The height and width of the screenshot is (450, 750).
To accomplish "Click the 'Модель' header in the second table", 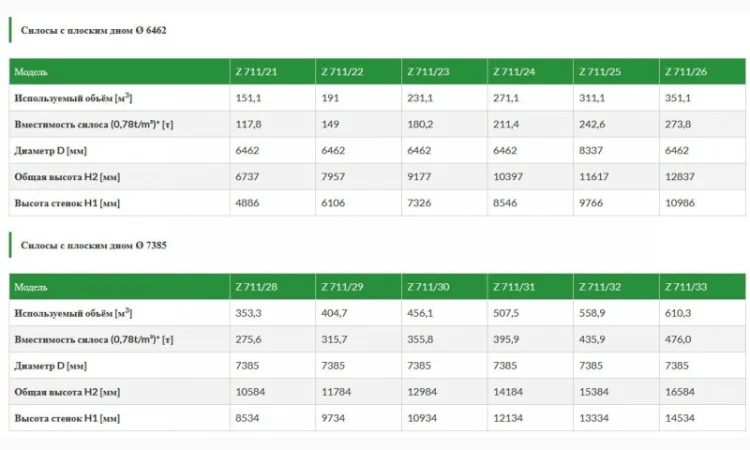I will [31, 287].
